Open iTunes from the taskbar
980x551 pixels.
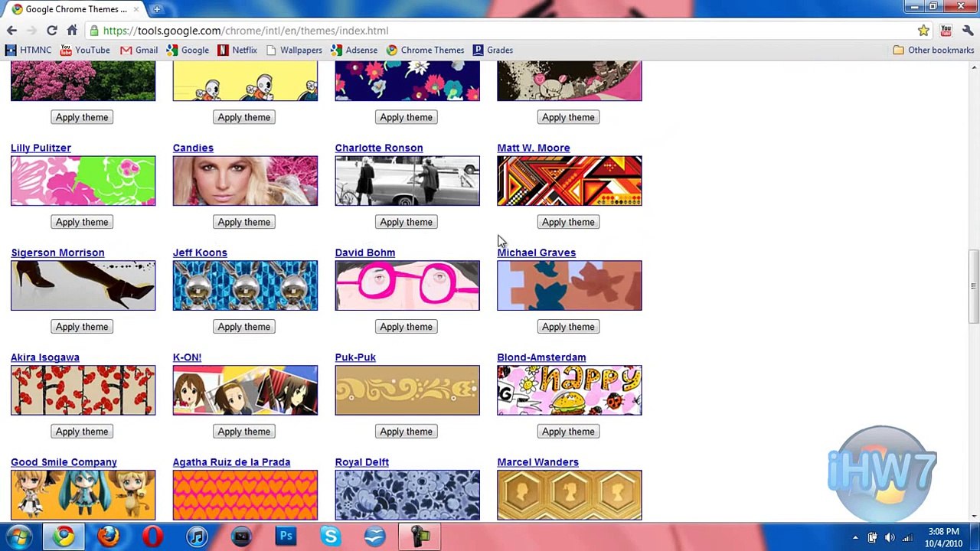197,536
